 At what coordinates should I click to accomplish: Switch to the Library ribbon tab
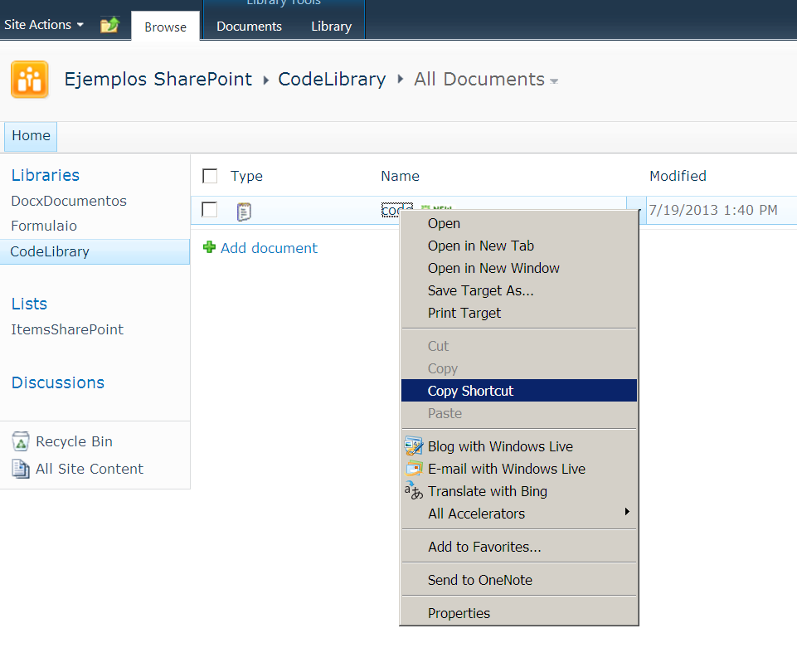pos(331,26)
